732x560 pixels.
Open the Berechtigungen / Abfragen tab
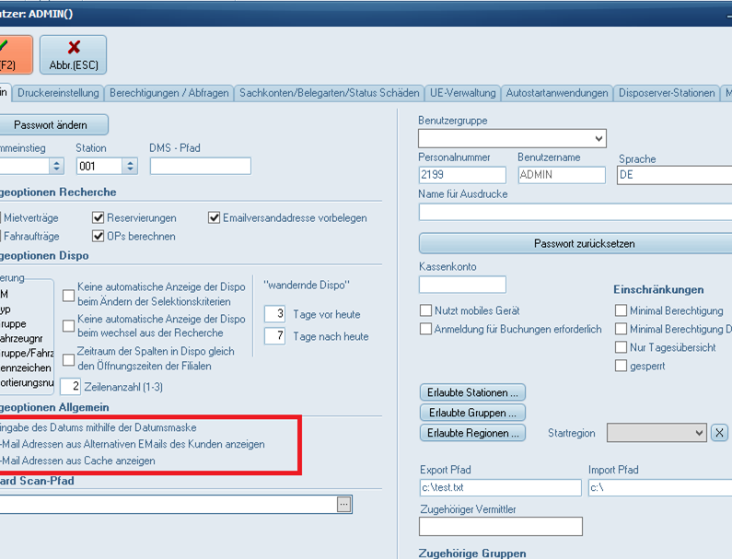[168, 93]
